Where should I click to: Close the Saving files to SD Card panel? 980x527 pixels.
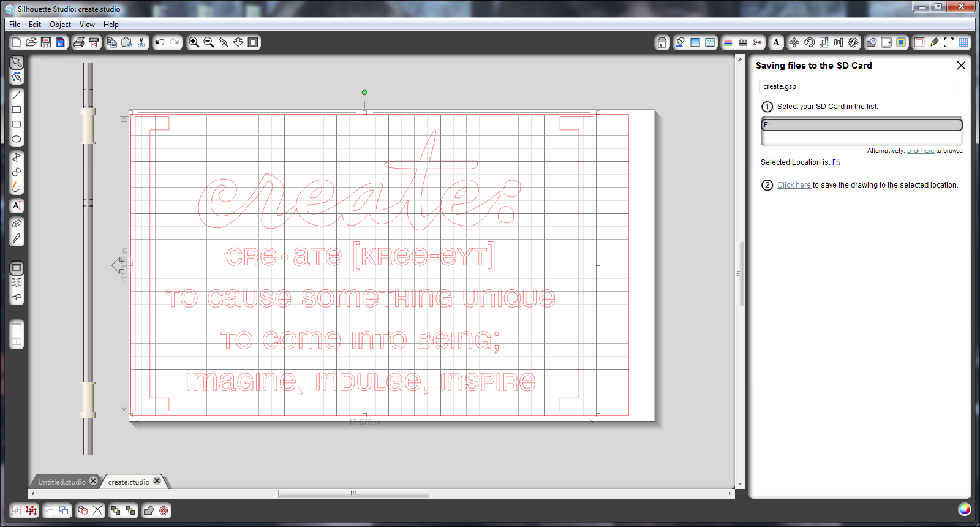961,66
